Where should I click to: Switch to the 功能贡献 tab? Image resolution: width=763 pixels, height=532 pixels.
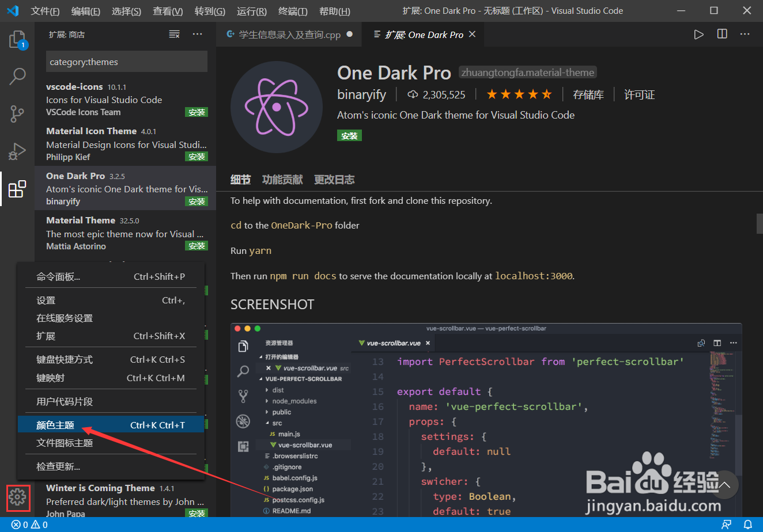(x=282, y=180)
